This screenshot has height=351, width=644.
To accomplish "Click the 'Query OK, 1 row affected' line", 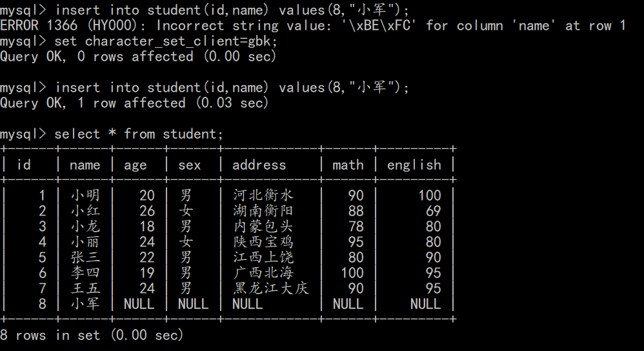I will coord(134,103).
